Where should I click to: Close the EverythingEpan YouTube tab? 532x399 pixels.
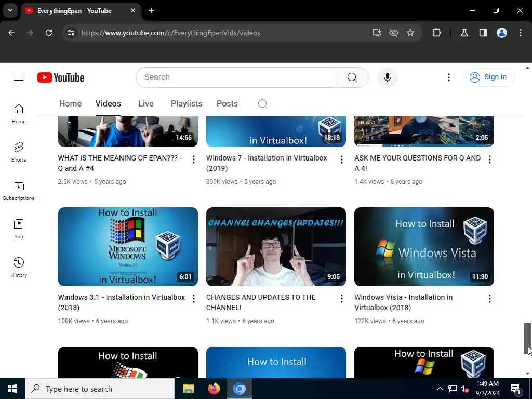[x=133, y=10]
